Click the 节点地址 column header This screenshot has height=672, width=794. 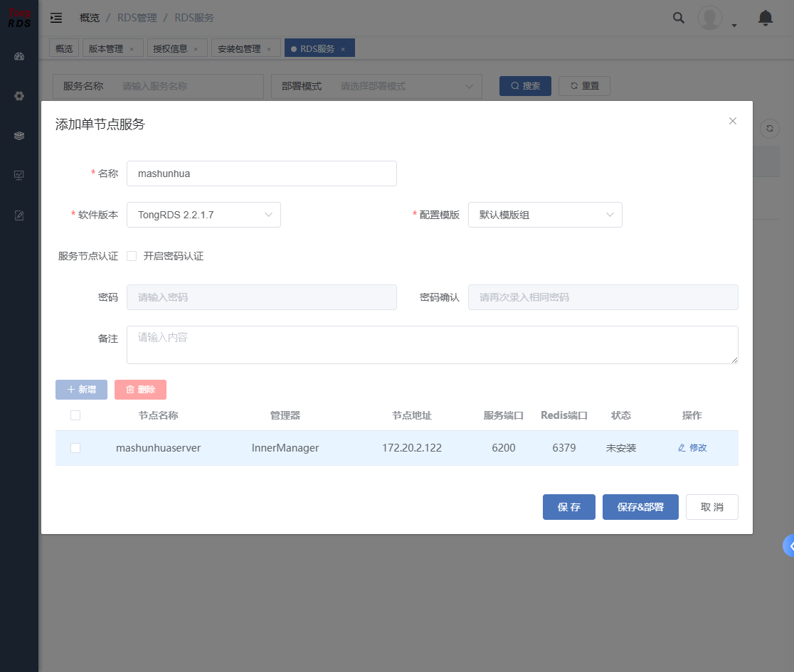[412, 415]
